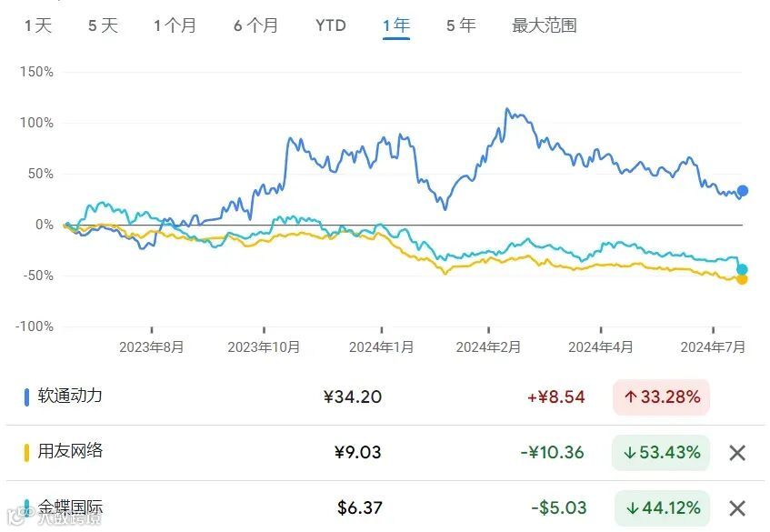Choose the 1个月 time range
Screen dimensions: 770x532
(x=175, y=25)
